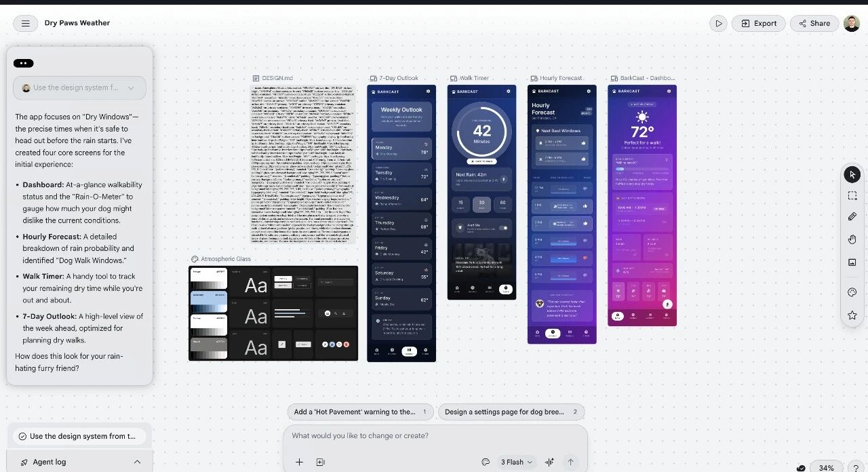The height and width of the screenshot is (472, 868).
Task: Toggle the black pill icon atop chat panel
Action: click(x=24, y=63)
